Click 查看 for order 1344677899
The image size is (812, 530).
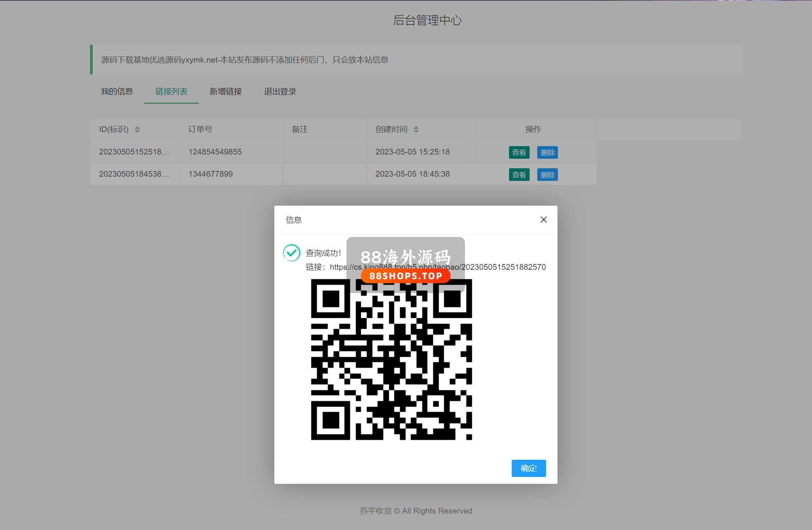click(x=519, y=175)
